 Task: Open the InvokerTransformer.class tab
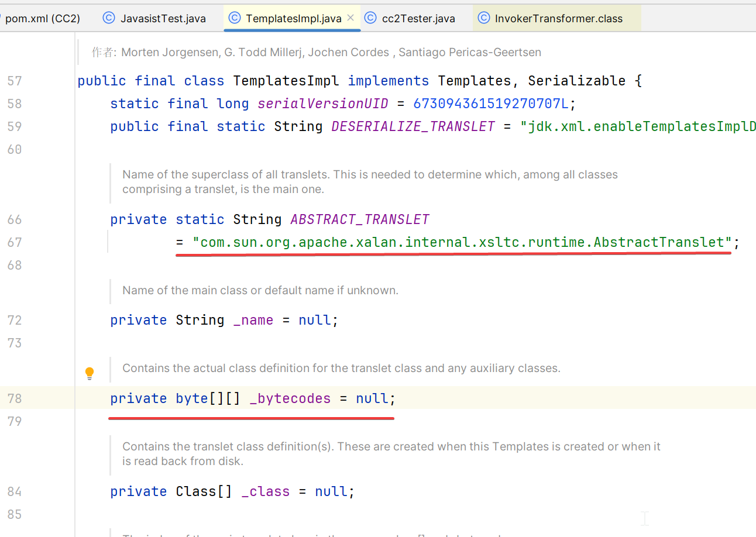[x=558, y=18]
